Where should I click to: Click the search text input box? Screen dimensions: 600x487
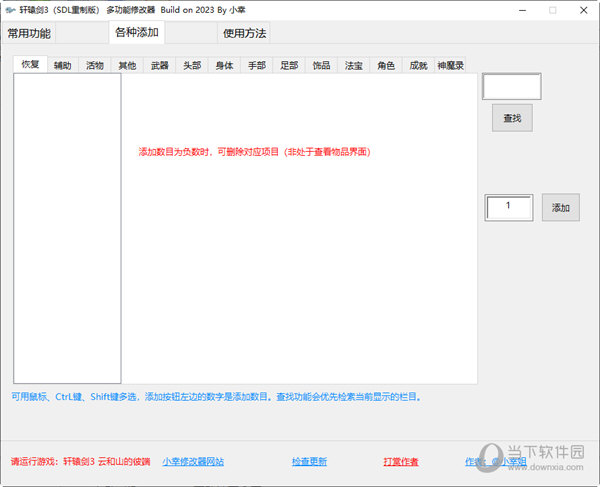[512, 86]
